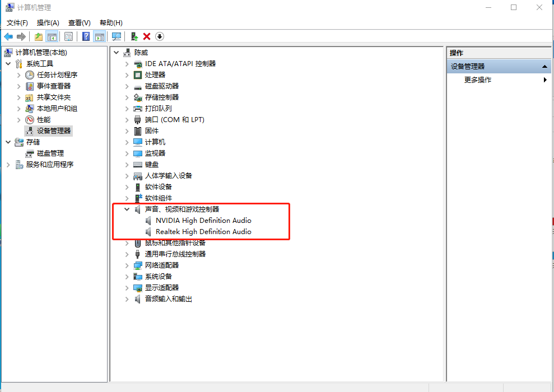Expand the 显示适配器 node
554x392 pixels.
pos(127,288)
